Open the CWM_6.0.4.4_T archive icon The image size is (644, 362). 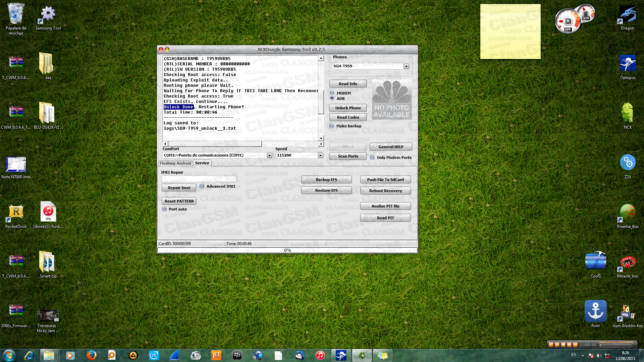pos(16,117)
